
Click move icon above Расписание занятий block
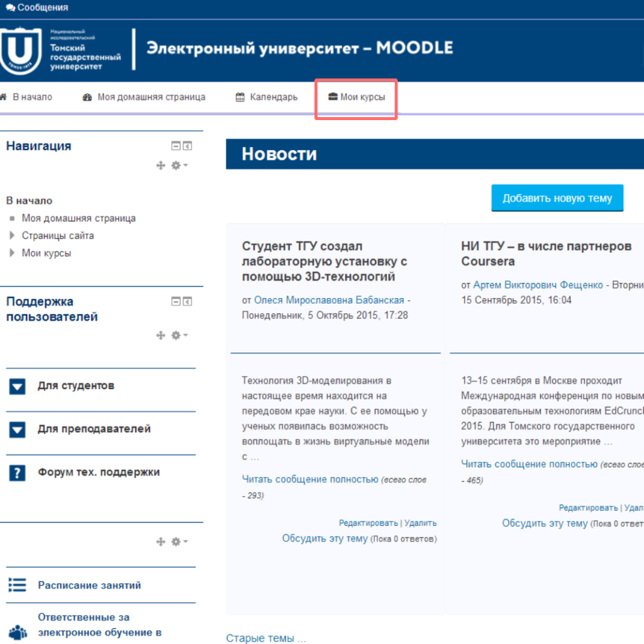coord(160,541)
